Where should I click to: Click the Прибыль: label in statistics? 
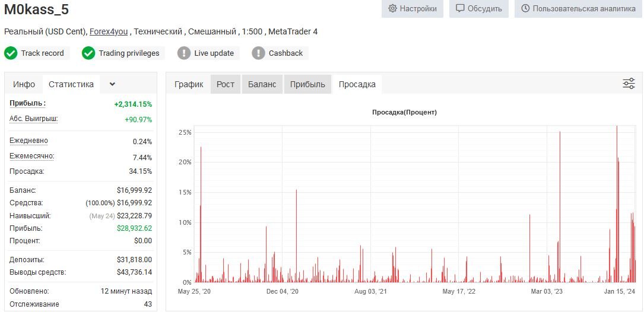(27, 103)
